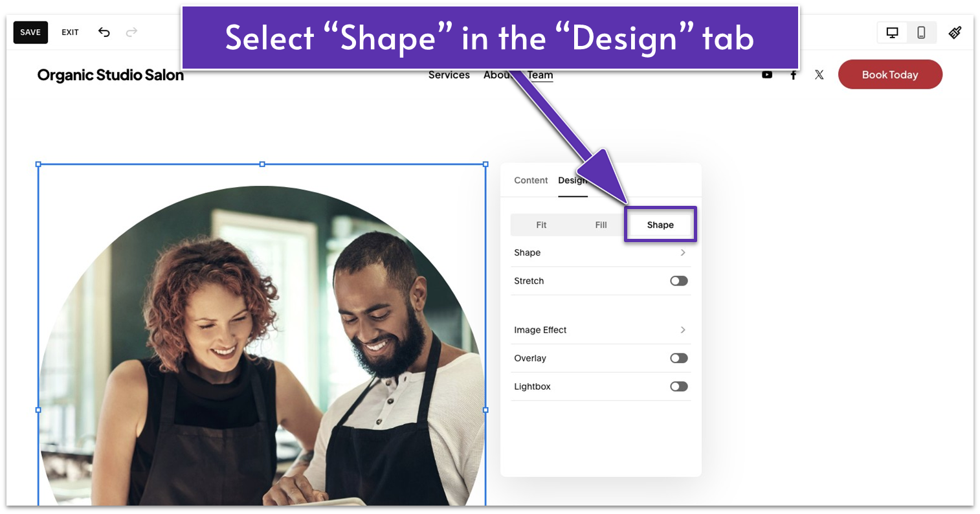The image size is (980, 514).
Task: Open the X social icon
Action: pyautogui.click(x=819, y=74)
